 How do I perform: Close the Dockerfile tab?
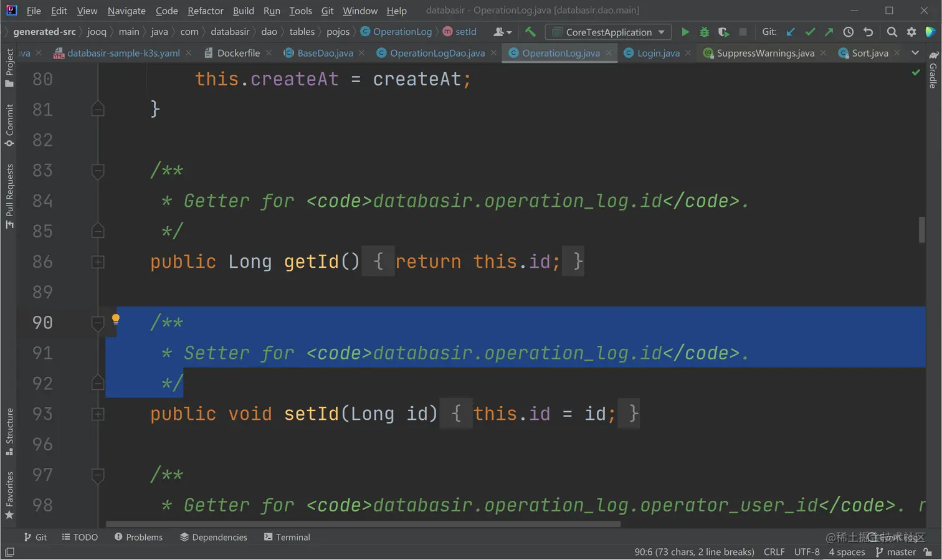pos(269,53)
